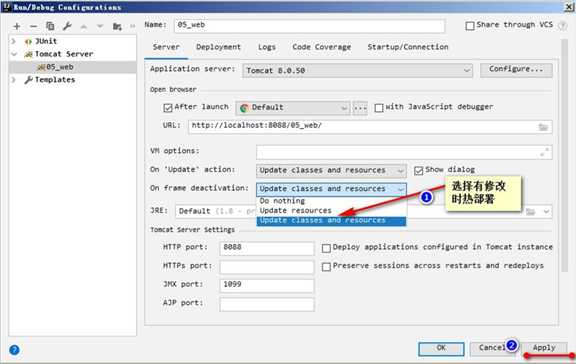Expand the JUnit tree node
This screenshot has height=364, width=576.
coord(14,41)
